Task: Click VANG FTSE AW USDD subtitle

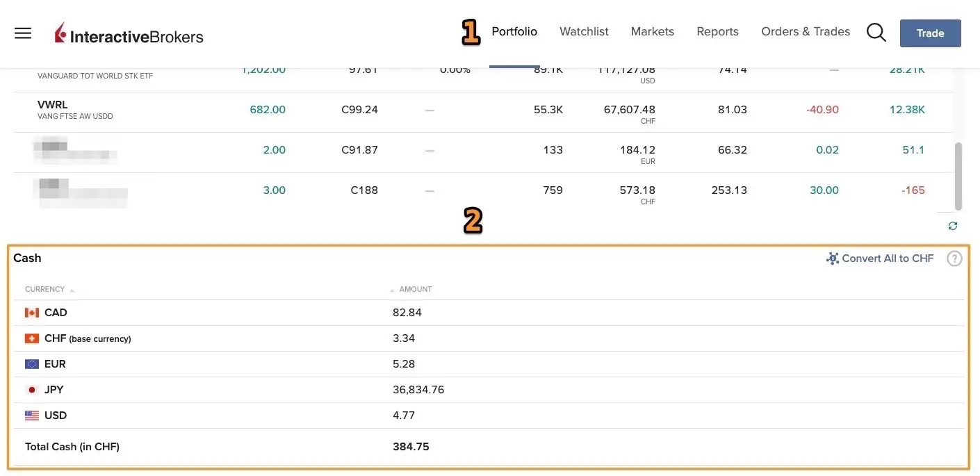Action: pos(75,117)
